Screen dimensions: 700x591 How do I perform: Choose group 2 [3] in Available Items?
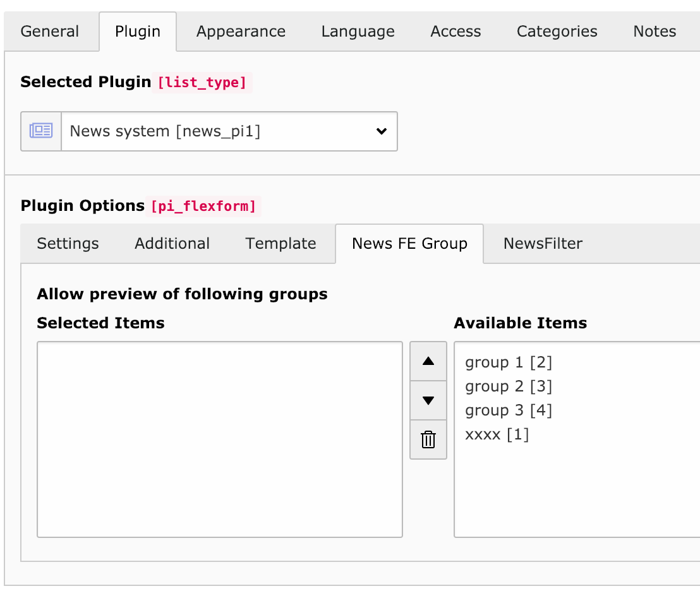coord(509,386)
